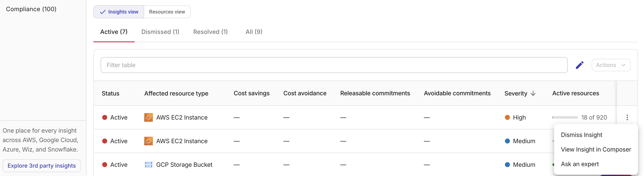644x176 pixels.
Task: Sort by the Severity column header
Action: tap(516, 94)
